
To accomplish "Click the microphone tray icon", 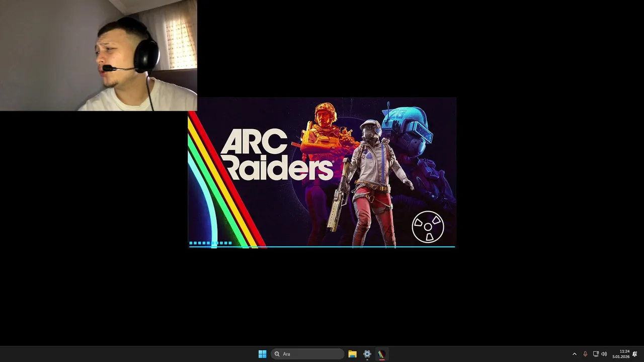I will pos(585,354).
